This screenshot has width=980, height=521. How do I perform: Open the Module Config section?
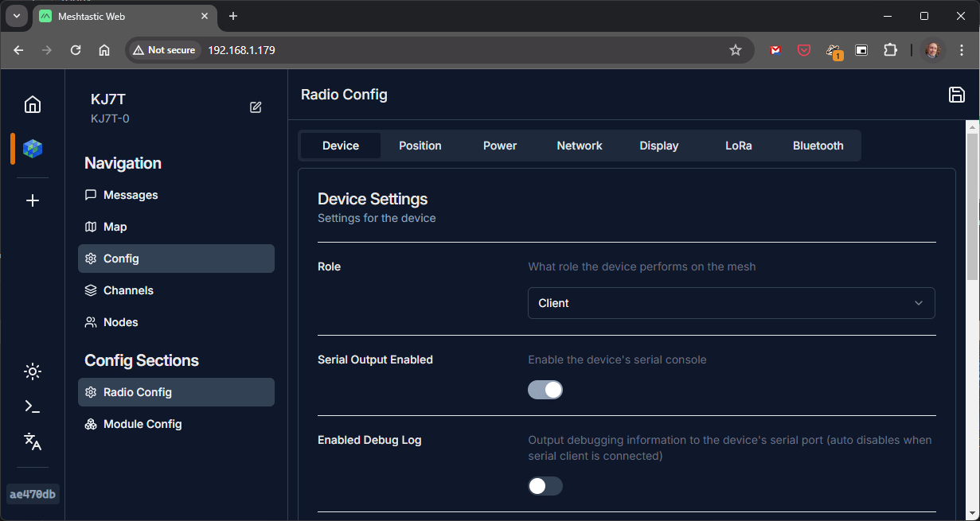(x=176, y=424)
